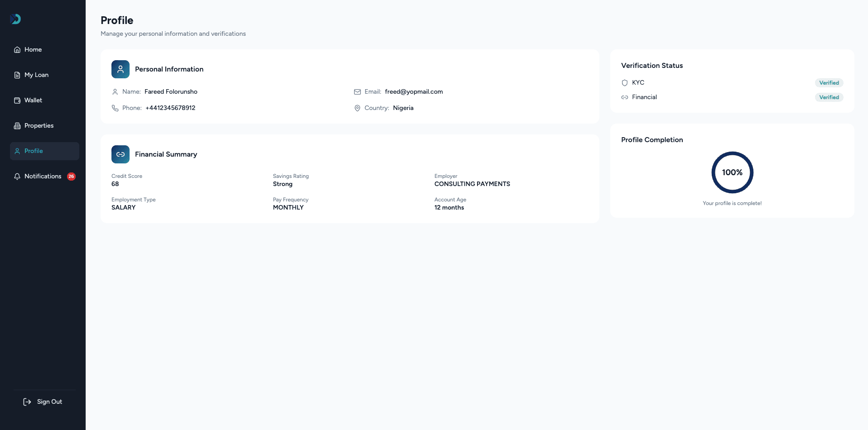The height and width of the screenshot is (430, 868).
Task: Click the 100% profile completion ring
Action: pos(732,172)
